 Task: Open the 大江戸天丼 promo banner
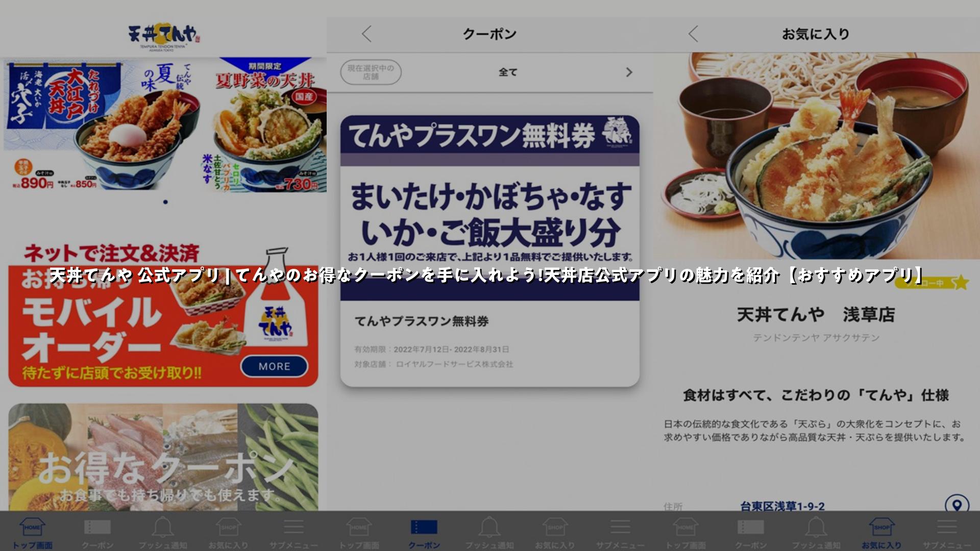pyautogui.click(x=102, y=124)
